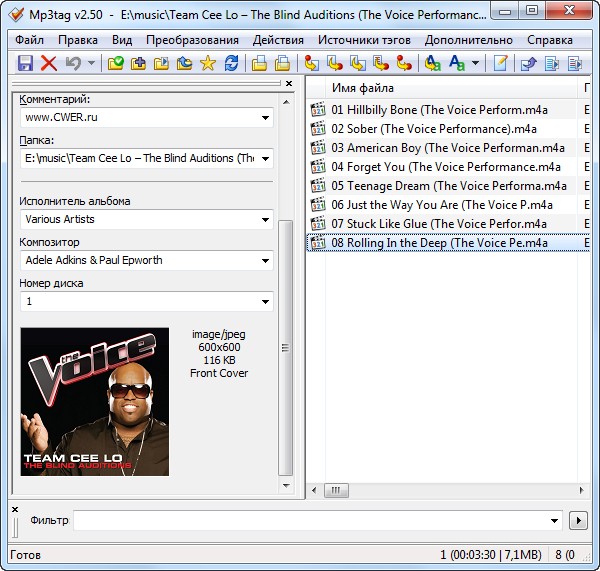The width and height of the screenshot is (600, 571).
Task: Click the notepad with pencil icon
Action: click(500, 63)
